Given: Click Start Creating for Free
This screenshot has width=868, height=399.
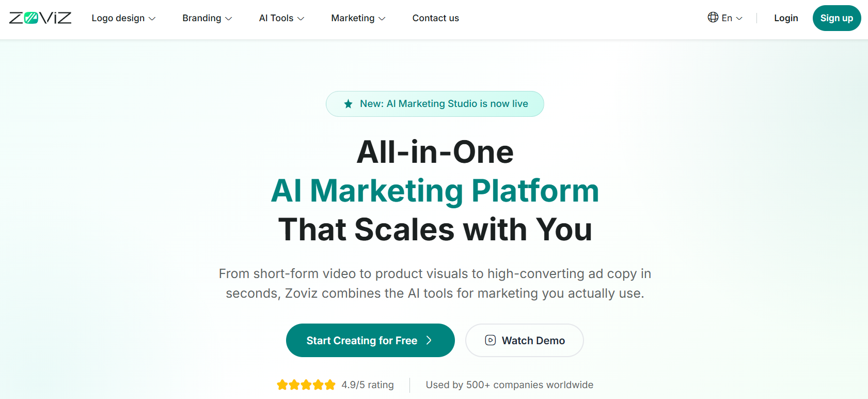Looking at the screenshot, I should [x=362, y=341].
